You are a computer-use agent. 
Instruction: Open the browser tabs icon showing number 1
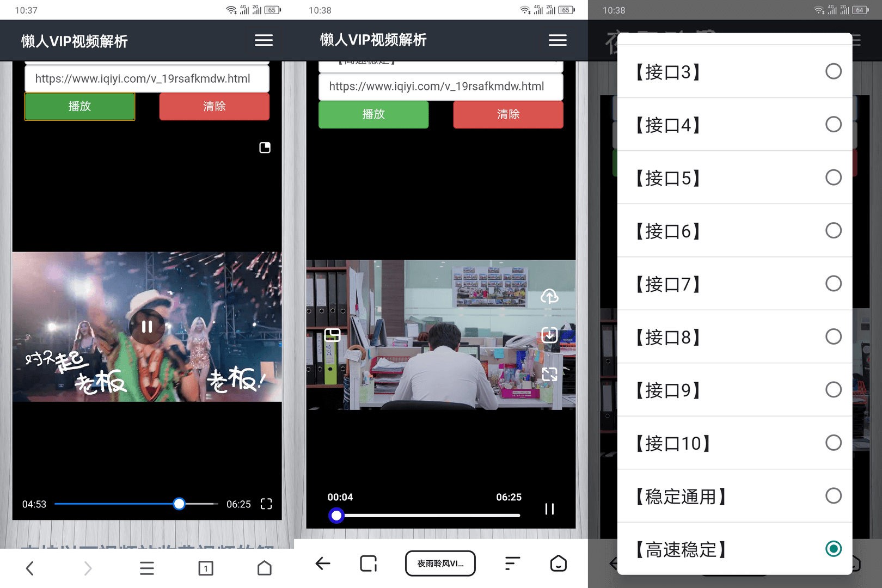pyautogui.click(x=206, y=568)
